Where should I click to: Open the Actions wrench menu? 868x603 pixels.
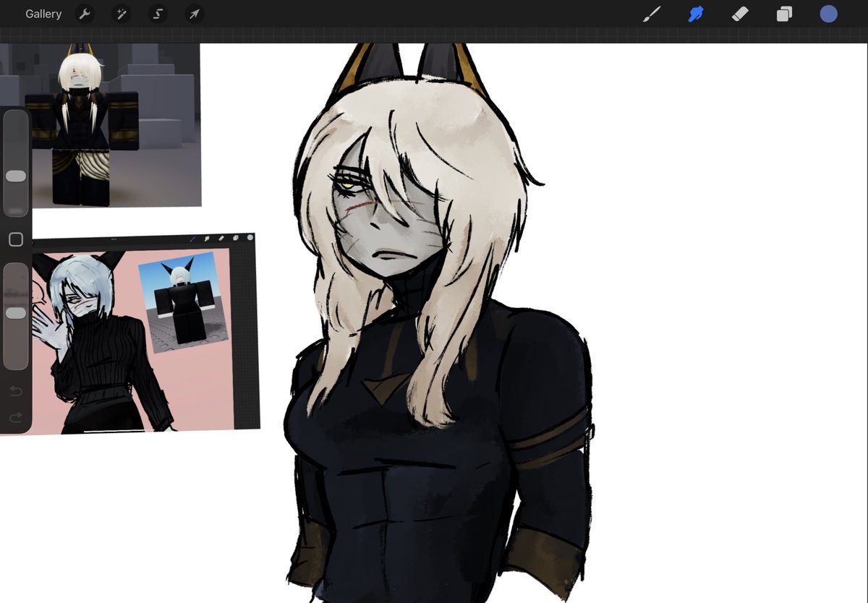coord(85,14)
